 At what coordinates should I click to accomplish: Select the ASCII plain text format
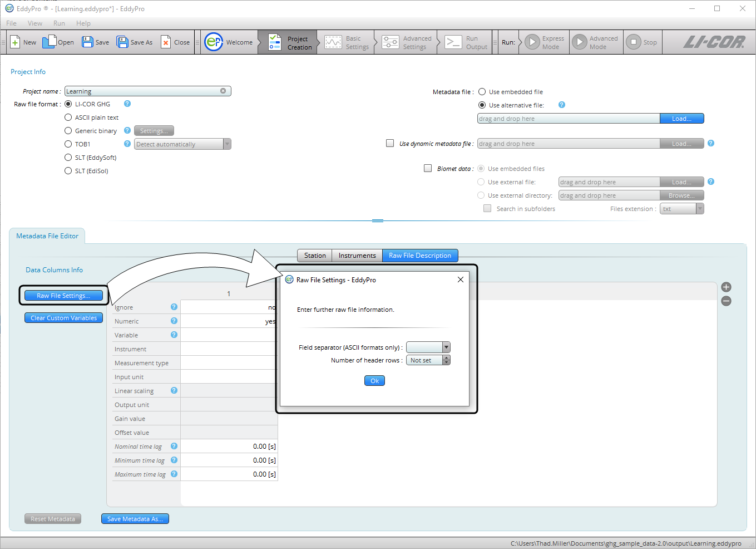[68, 117]
